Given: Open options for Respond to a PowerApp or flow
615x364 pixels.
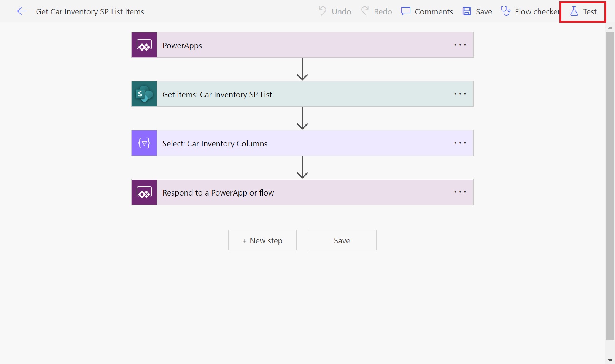Looking at the screenshot, I should click(460, 192).
